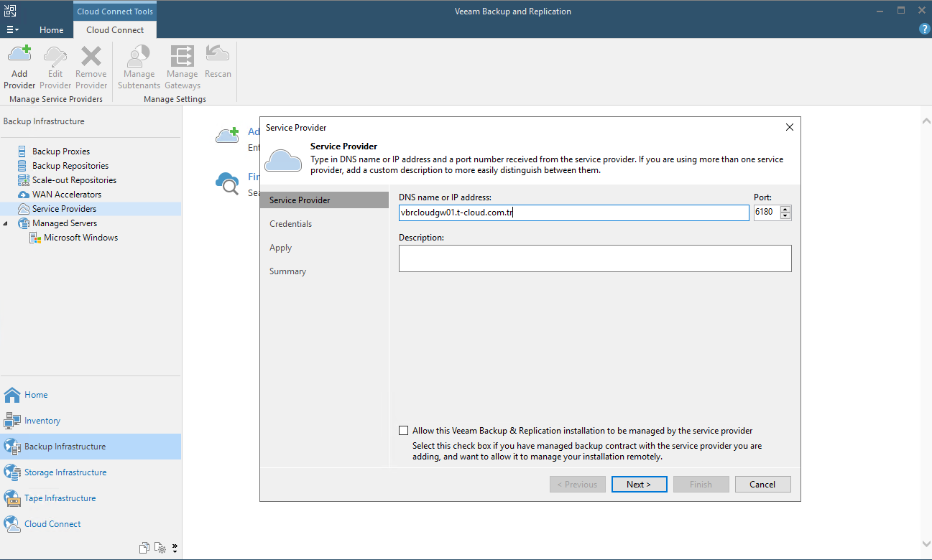Click the DNS name or IP address field
This screenshot has width=932, height=560.
click(x=574, y=213)
